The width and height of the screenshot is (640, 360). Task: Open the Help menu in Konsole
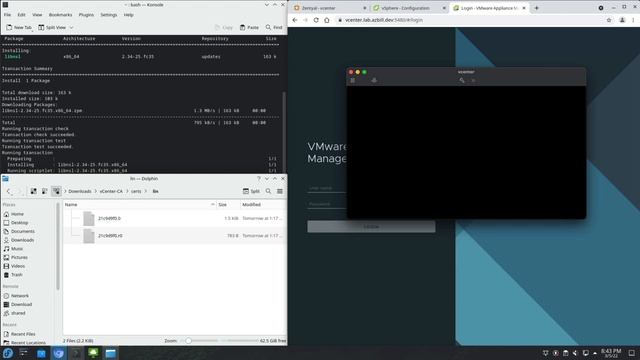129,15
